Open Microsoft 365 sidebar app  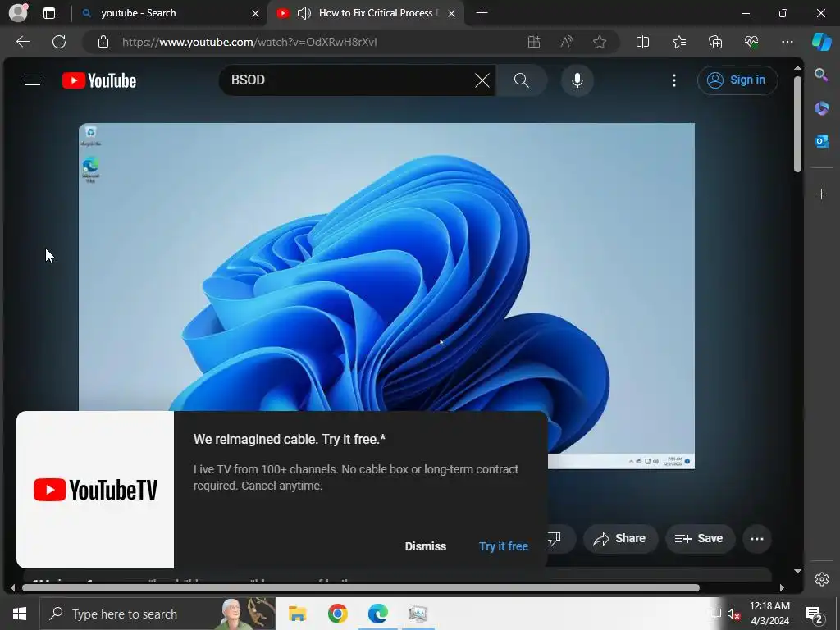(821, 108)
